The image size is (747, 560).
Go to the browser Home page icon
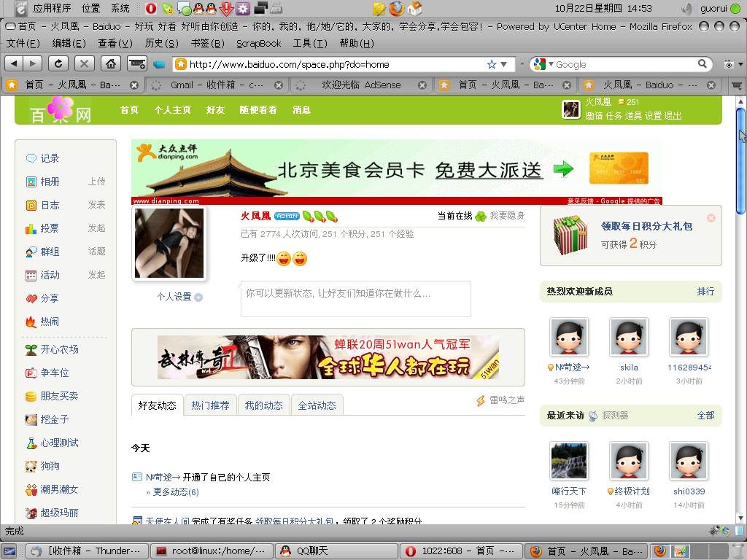pyautogui.click(x=111, y=63)
